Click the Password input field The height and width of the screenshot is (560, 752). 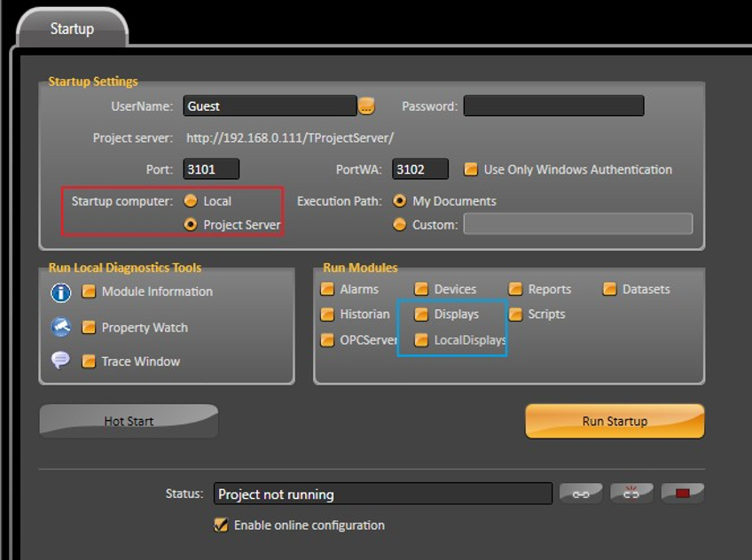point(553,106)
